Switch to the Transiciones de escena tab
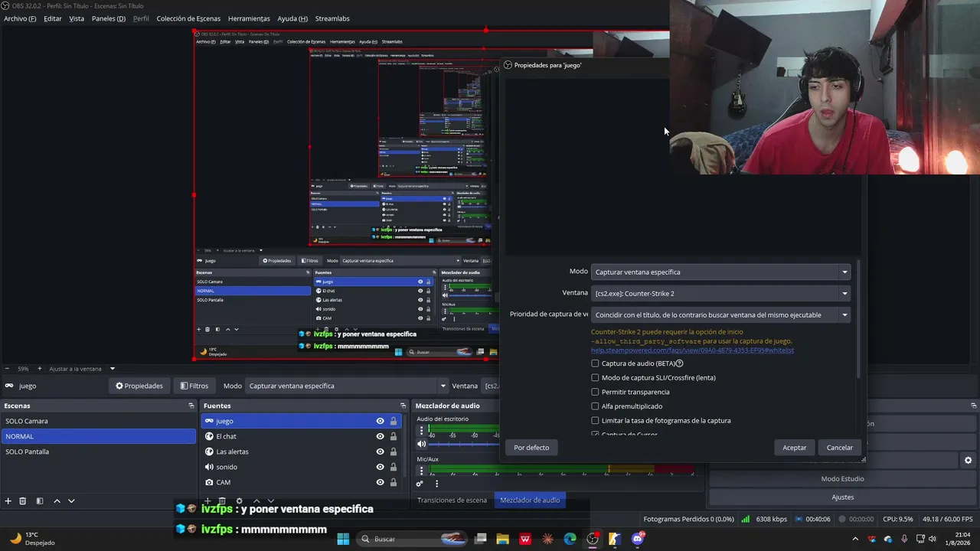The image size is (980, 551). [452, 500]
